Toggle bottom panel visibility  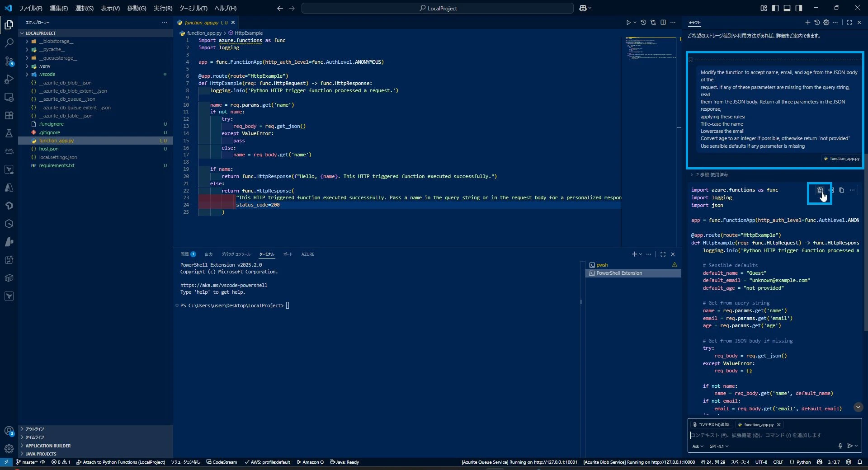pyautogui.click(x=787, y=8)
